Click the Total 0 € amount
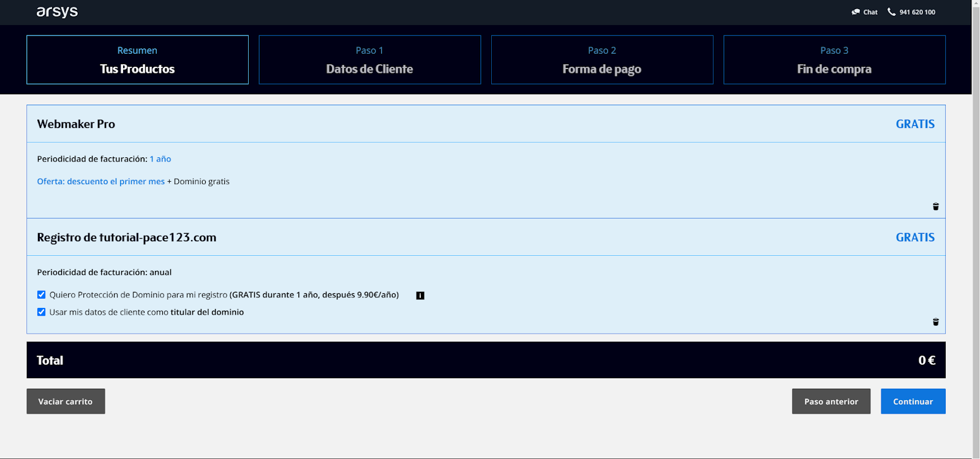The height and width of the screenshot is (459, 980). click(927, 360)
